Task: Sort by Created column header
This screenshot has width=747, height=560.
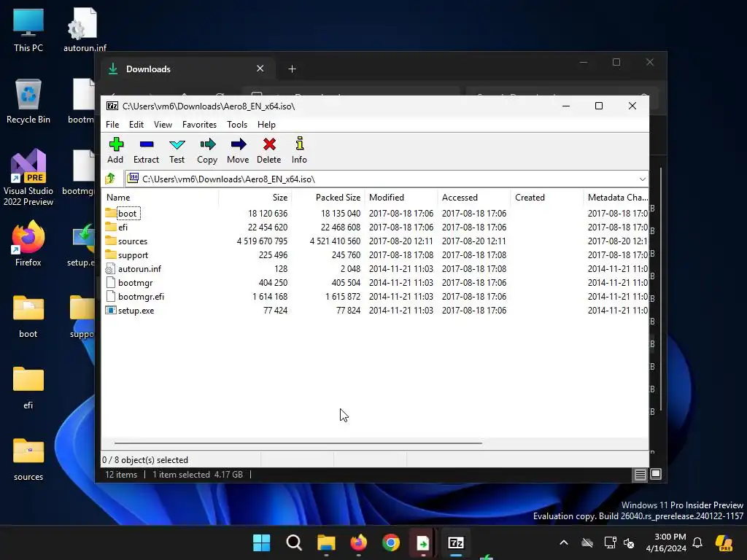Action: click(547, 197)
